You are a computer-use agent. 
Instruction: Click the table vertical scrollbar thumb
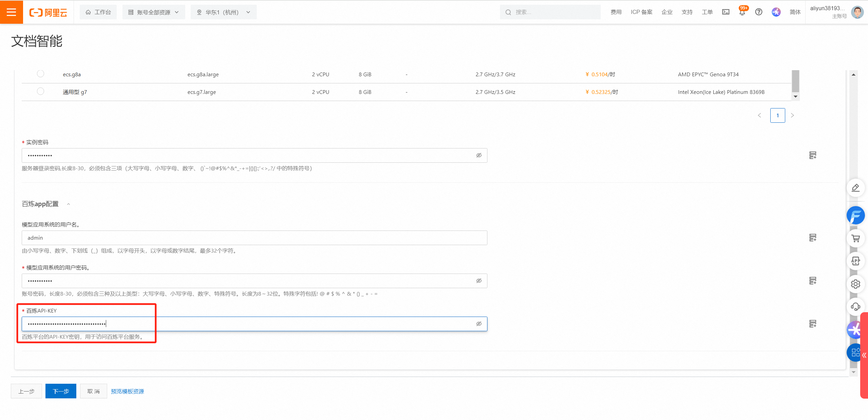pos(795,81)
